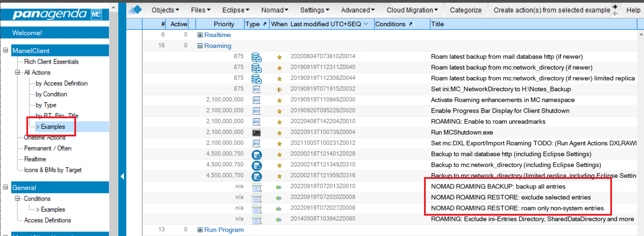Collapse the Roaming category
This screenshot has height=236, width=644.
coord(200,46)
